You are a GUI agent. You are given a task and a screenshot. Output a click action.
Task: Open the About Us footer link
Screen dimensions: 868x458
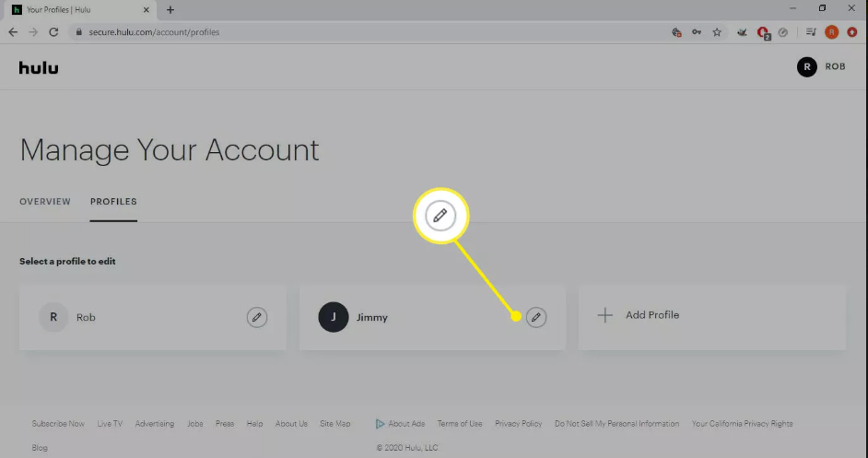pos(291,424)
